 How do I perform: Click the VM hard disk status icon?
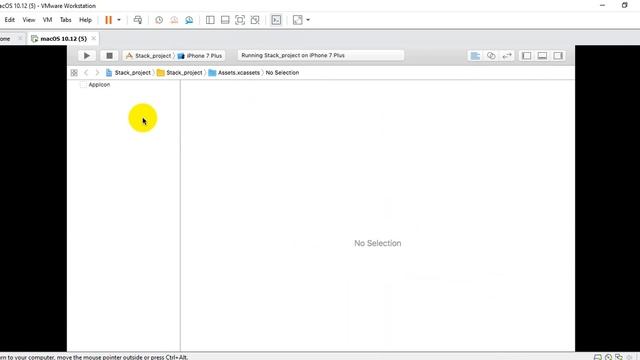[x=598, y=357]
